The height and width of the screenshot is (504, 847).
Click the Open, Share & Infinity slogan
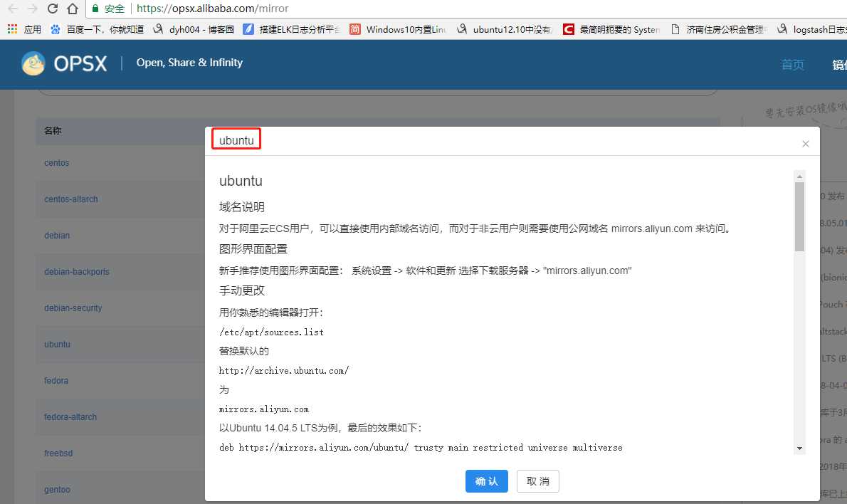tap(189, 63)
